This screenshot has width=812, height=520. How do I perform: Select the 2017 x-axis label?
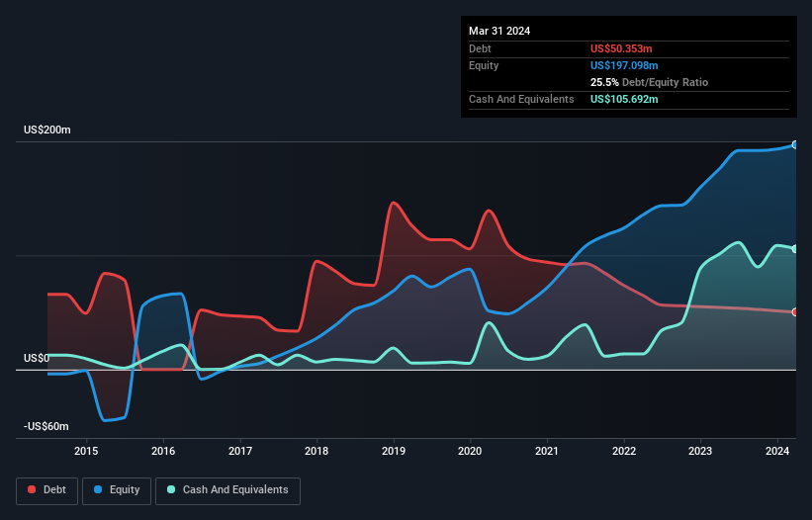[x=240, y=451]
